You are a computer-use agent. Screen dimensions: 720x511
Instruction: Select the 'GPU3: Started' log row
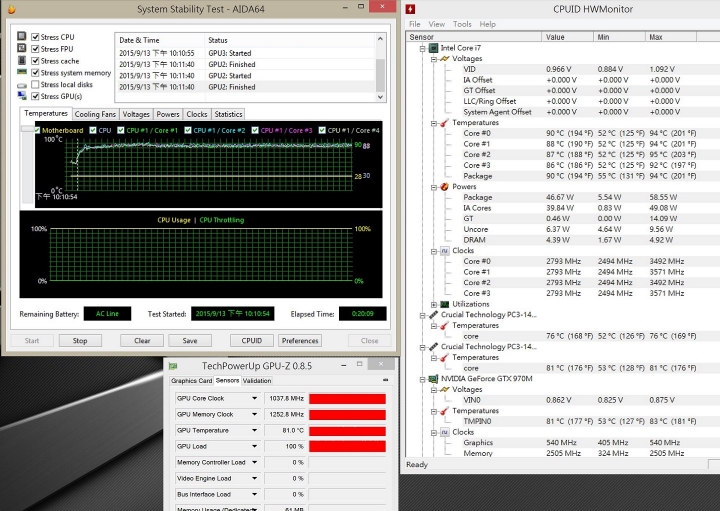[246, 53]
